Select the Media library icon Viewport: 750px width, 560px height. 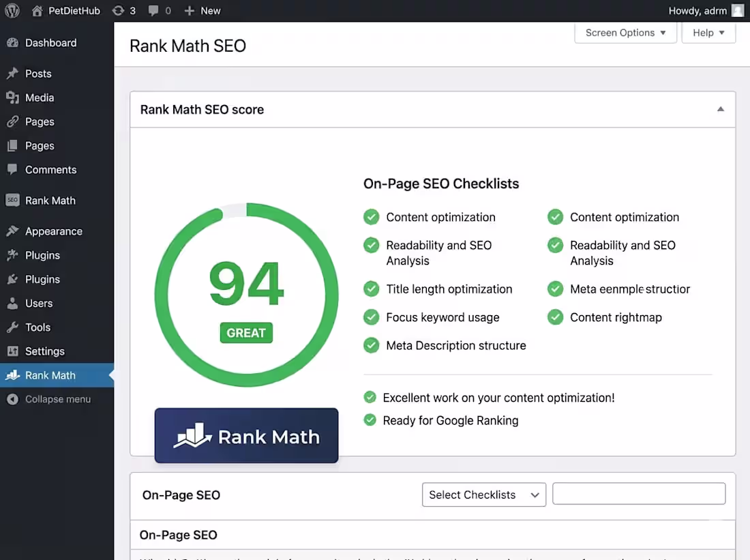click(13, 98)
